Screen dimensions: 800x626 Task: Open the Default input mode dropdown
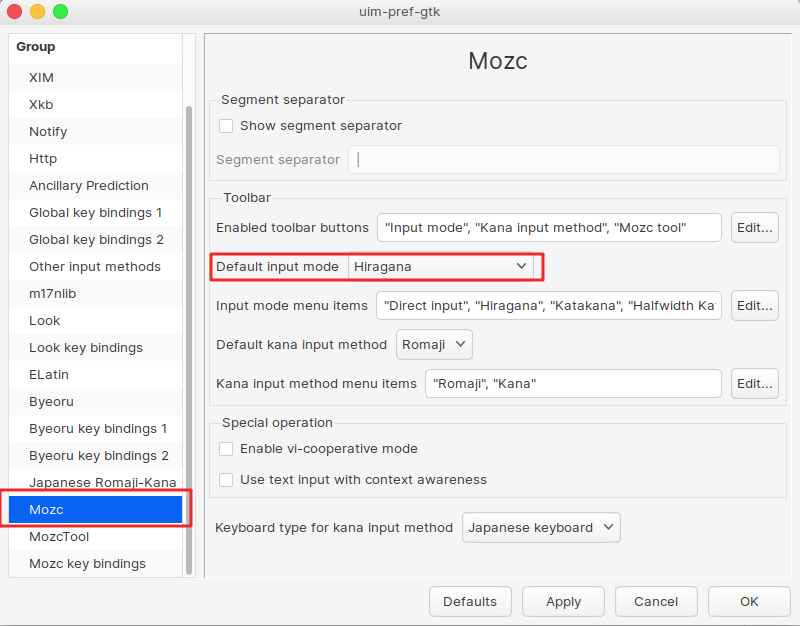tap(441, 266)
